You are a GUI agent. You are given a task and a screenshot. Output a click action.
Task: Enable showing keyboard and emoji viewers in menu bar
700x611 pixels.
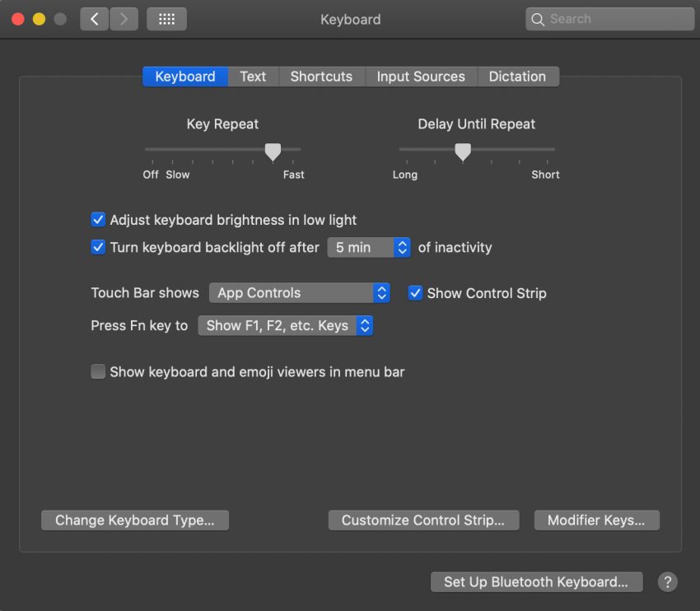point(98,371)
